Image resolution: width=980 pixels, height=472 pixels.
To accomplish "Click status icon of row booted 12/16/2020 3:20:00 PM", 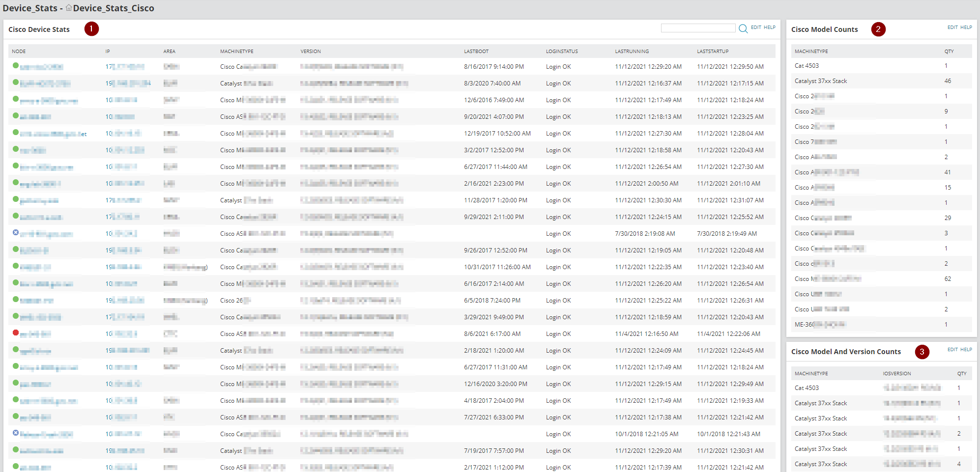I will (16, 383).
